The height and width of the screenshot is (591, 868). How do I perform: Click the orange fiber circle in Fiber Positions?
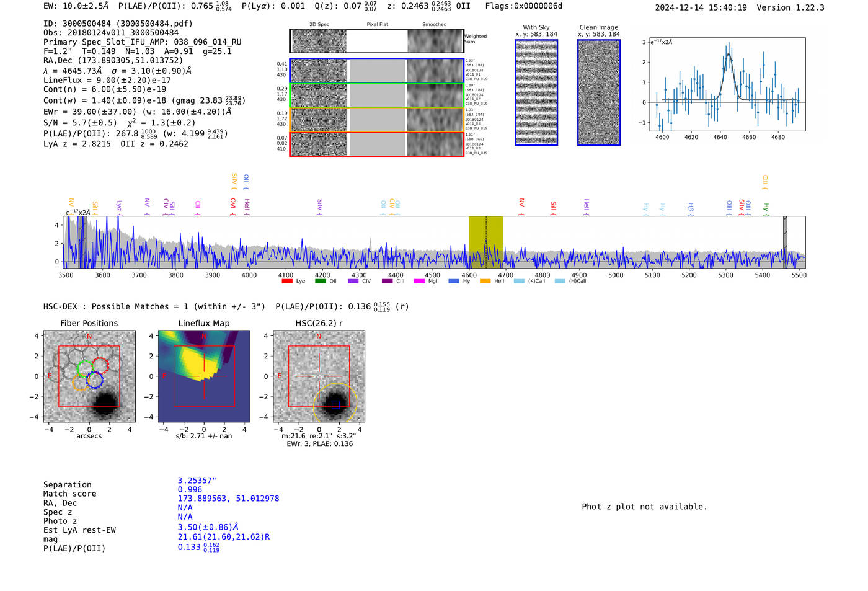coord(80,382)
